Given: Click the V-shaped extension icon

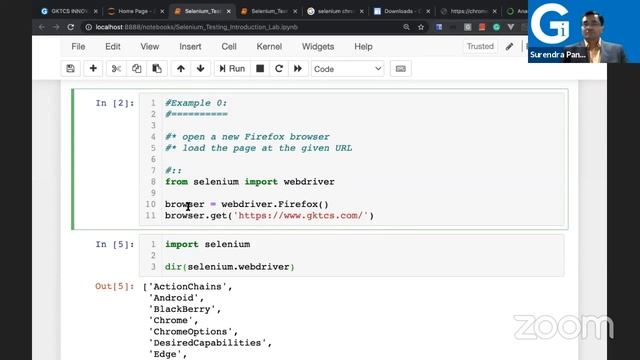Looking at the screenshot, I should 511,27.
